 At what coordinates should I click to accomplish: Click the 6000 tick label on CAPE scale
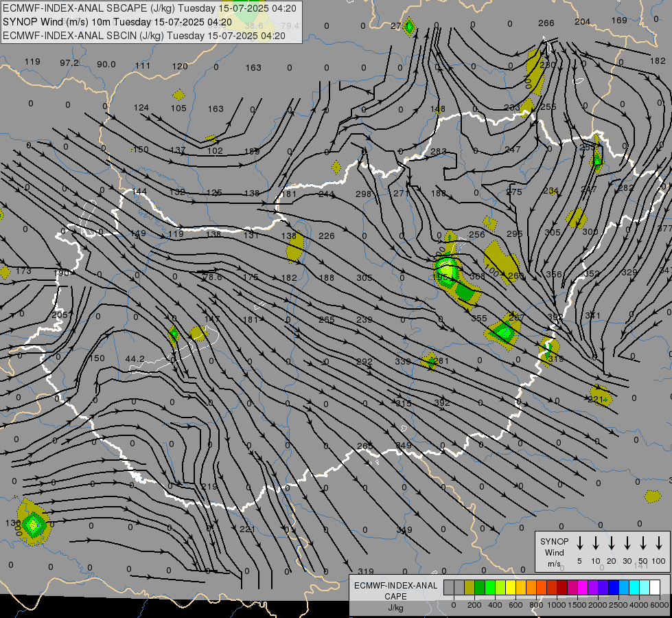(x=659, y=605)
